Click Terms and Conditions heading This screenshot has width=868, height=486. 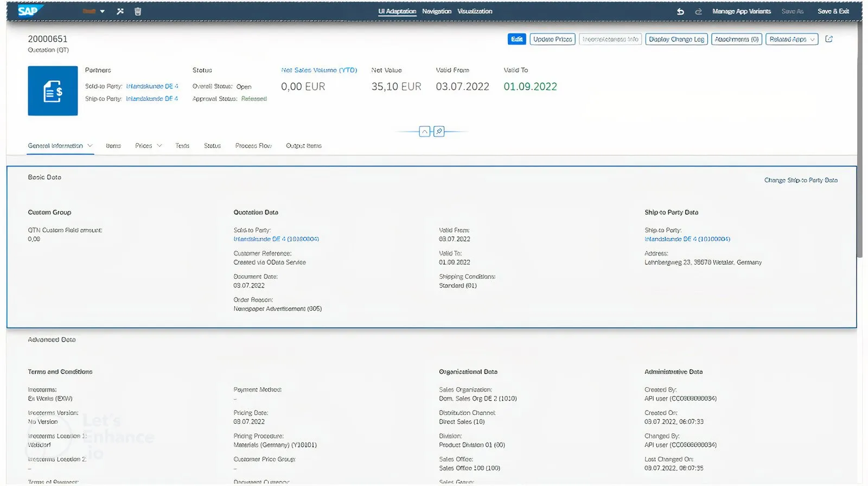[60, 372]
